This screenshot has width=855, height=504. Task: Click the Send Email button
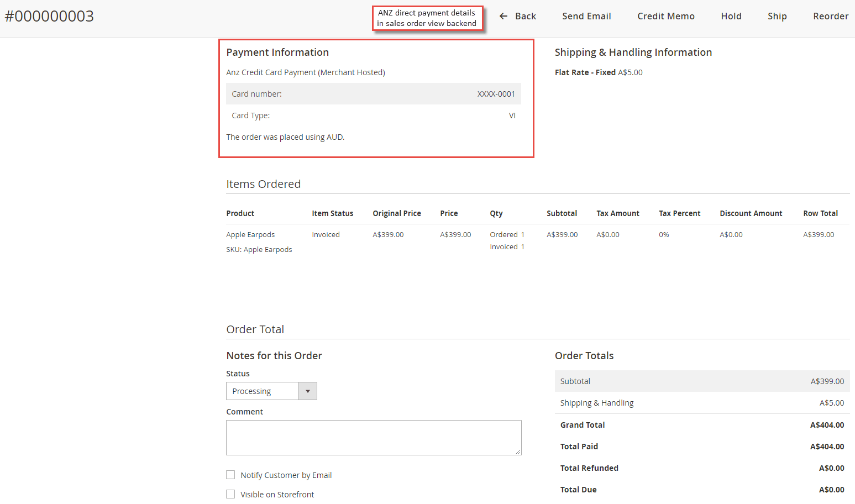(x=586, y=16)
